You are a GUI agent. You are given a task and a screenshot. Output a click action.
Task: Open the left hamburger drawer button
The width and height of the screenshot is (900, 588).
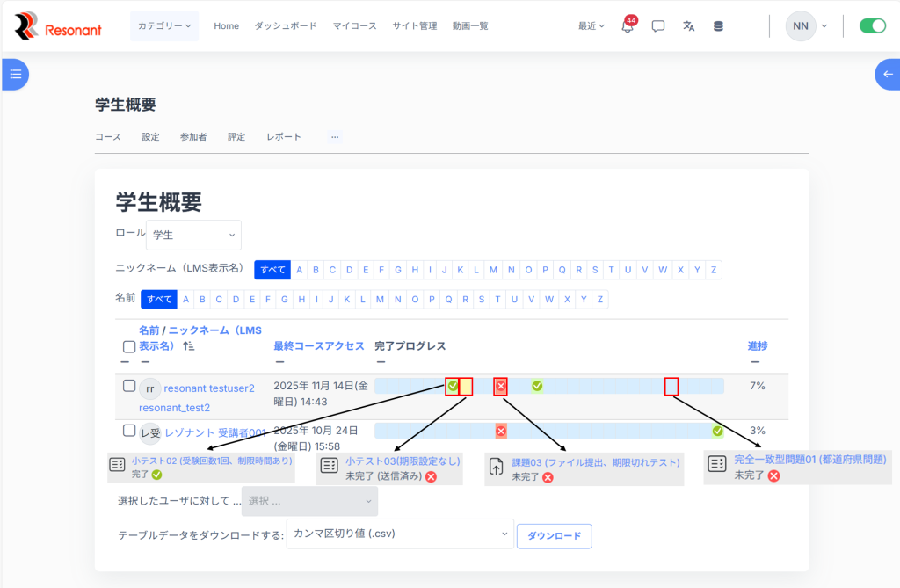point(15,75)
